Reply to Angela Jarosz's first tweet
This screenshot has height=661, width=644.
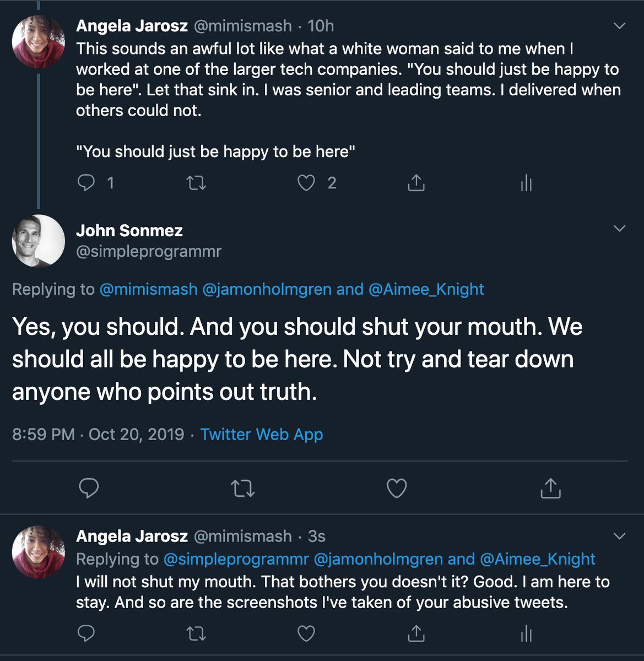click(86, 183)
